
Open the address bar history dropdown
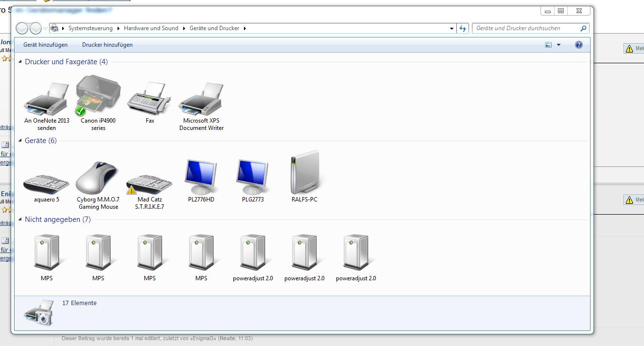pyautogui.click(x=452, y=28)
